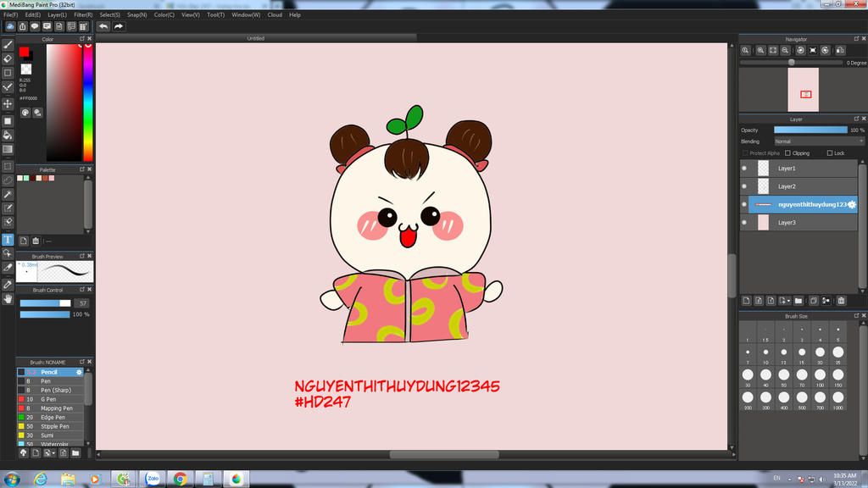868x488 pixels.
Task: Select the Bucket fill tool
Action: (8, 135)
